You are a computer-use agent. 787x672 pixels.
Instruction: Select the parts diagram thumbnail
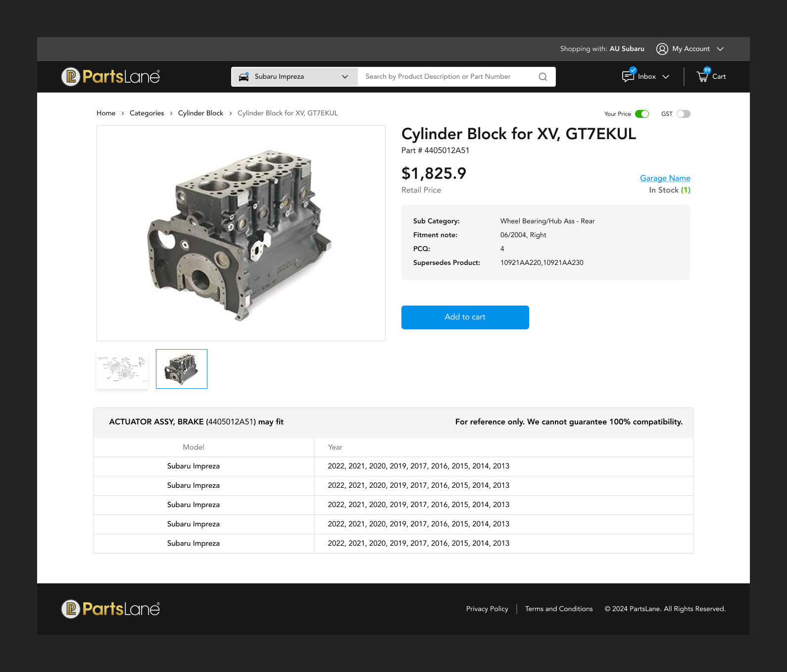tap(122, 369)
